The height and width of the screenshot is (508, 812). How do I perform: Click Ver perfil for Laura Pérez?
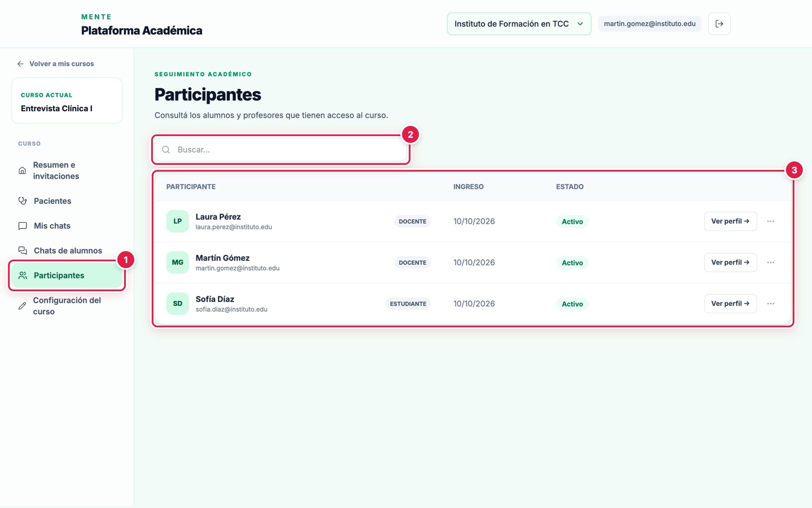coord(730,221)
